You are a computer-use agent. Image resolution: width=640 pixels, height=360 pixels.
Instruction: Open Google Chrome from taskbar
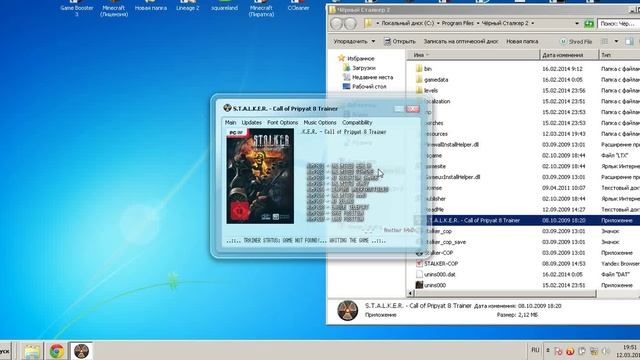[x=57, y=351]
